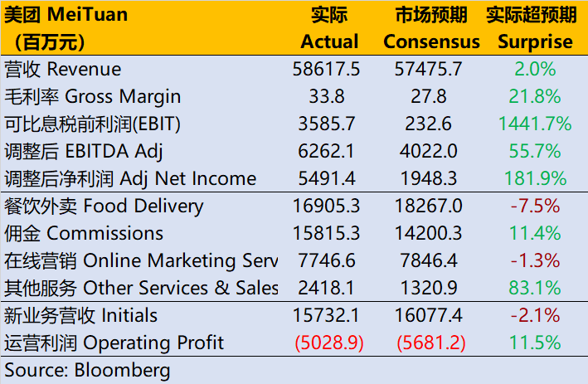Click Operating Profit actual (5028.9)
The width and height of the screenshot is (588, 384).
pos(327,343)
